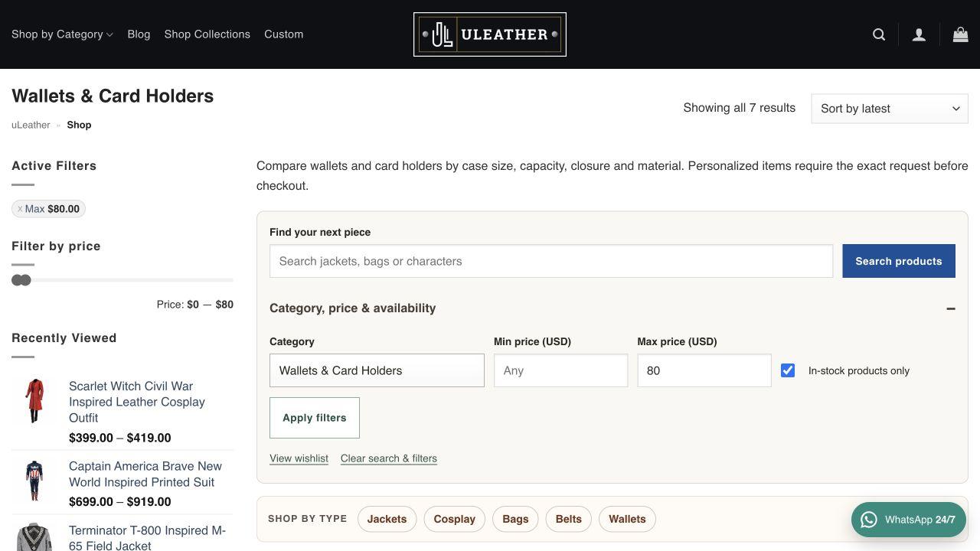Open Scarlet Witch Civil War outfit thumbnail
980x551 pixels.
click(34, 400)
